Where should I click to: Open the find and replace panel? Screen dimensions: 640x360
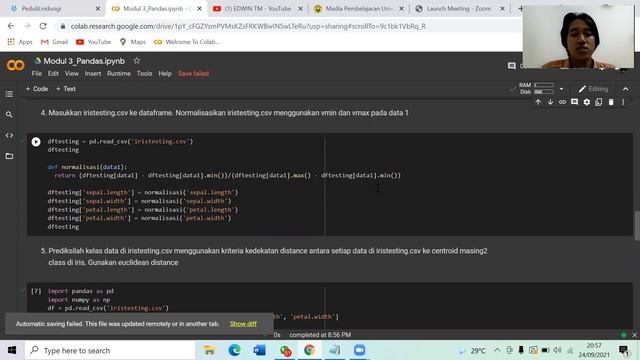(x=9, y=115)
